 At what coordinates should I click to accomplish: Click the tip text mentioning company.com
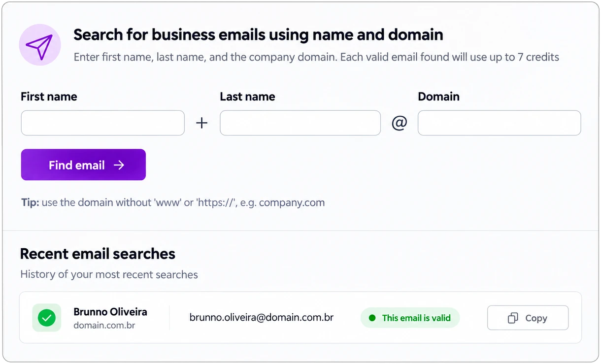click(x=173, y=202)
